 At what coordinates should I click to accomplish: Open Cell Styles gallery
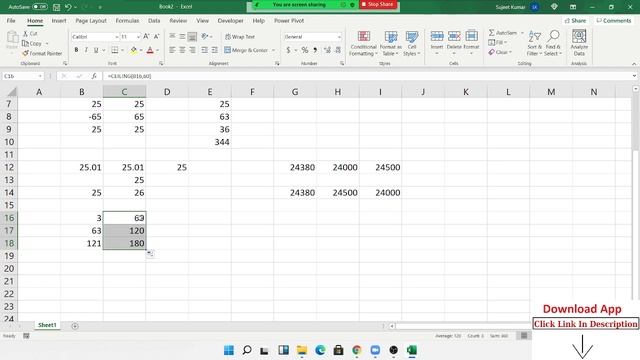point(412,43)
